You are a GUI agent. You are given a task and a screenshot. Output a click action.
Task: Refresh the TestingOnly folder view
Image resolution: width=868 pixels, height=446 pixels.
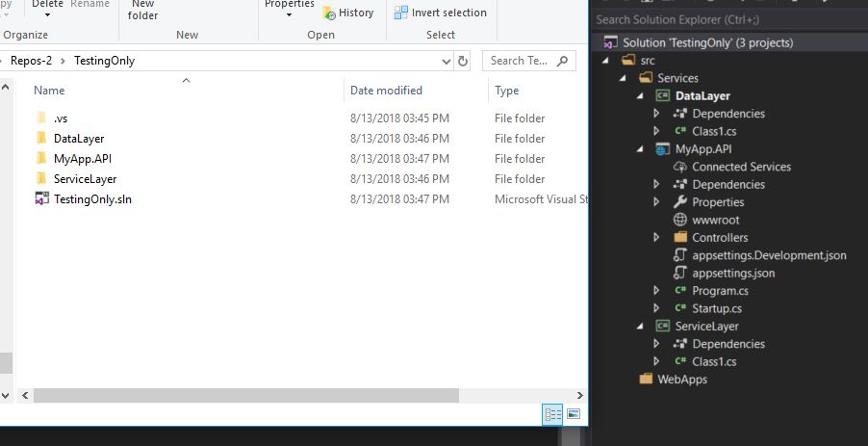tap(463, 62)
